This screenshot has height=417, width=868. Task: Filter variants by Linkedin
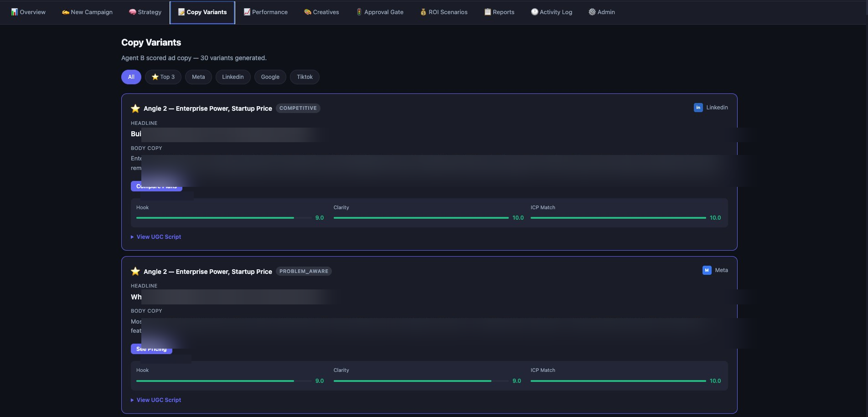tap(233, 77)
